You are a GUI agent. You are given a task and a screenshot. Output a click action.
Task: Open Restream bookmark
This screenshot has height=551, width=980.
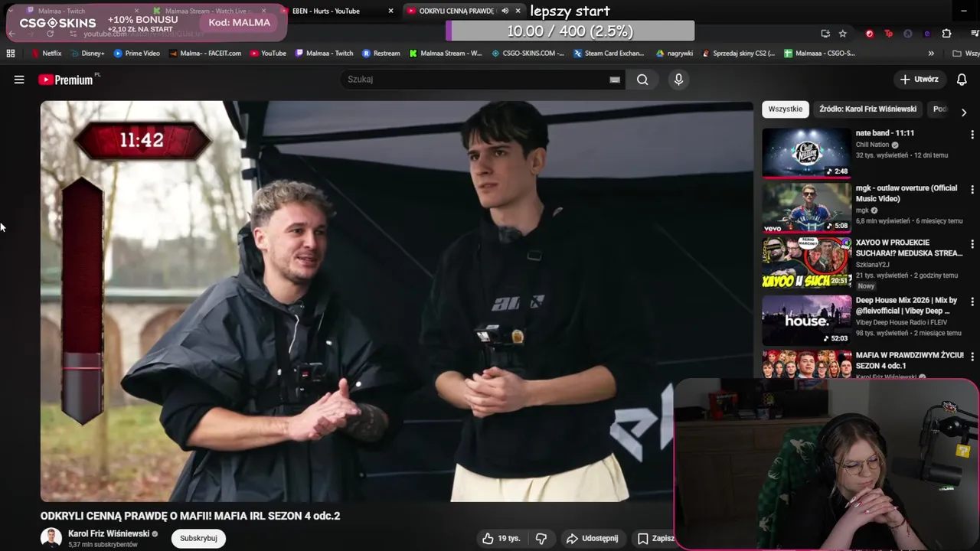click(381, 54)
